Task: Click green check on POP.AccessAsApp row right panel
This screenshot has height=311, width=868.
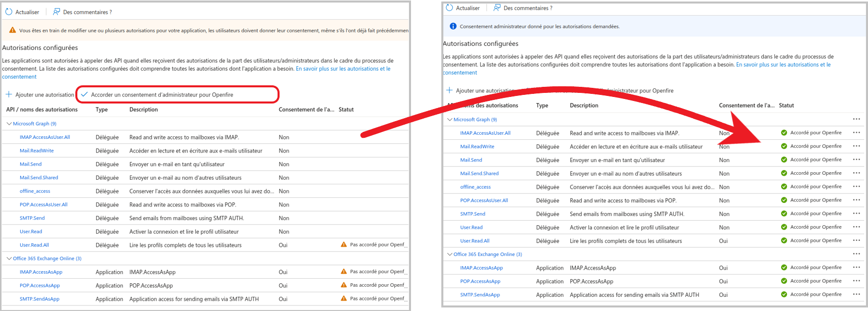Action: 784,281
